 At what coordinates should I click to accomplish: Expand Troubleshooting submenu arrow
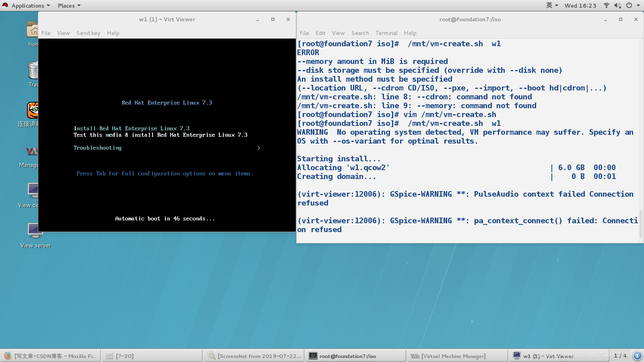click(x=258, y=148)
